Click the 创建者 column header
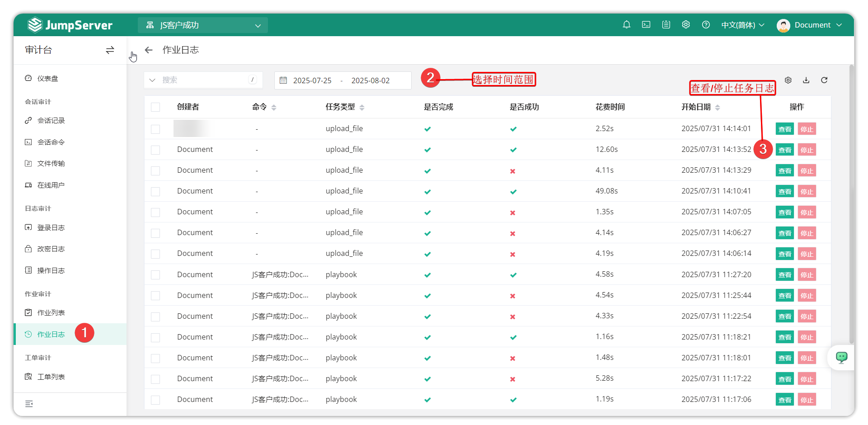The height and width of the screenshot is (425, 868). pyautogui.click(x=188, y=107)
